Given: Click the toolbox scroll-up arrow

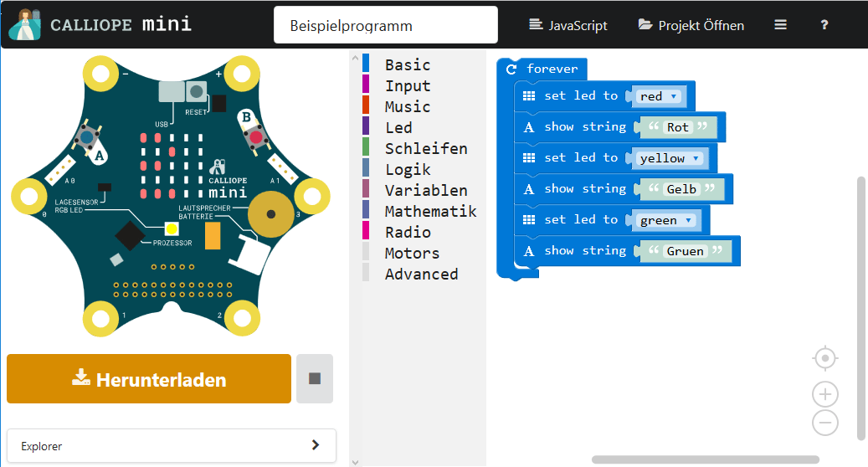Looking at the screenshot, I should 356,58.
